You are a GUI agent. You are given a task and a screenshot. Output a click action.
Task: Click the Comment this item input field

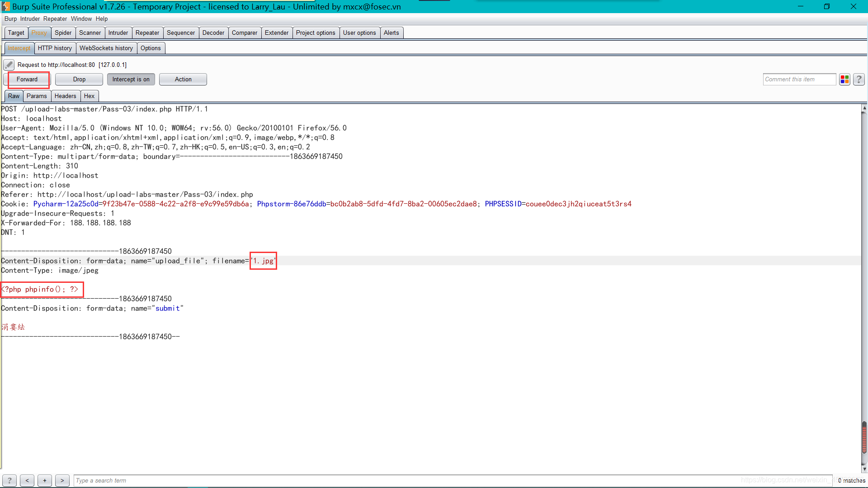click(799, 79)
